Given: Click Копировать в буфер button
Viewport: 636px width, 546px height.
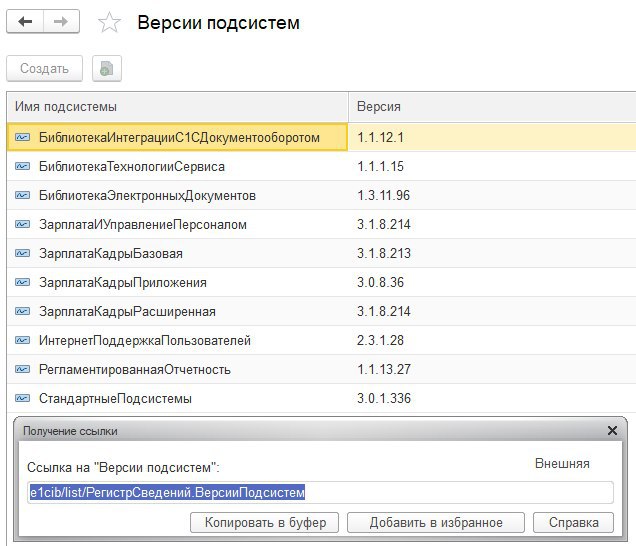Looking at the screenshot, I should pyautogui.click(x=264, y=522).
